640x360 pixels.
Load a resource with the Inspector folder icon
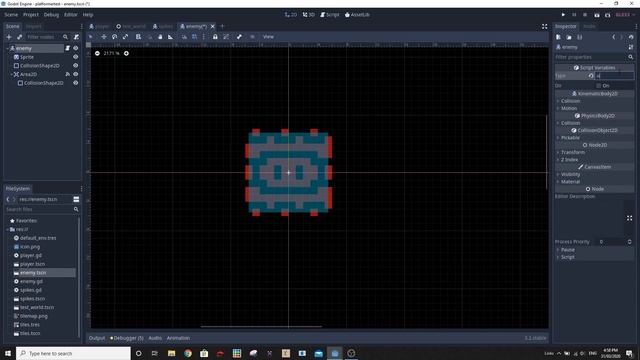(569, 37)
